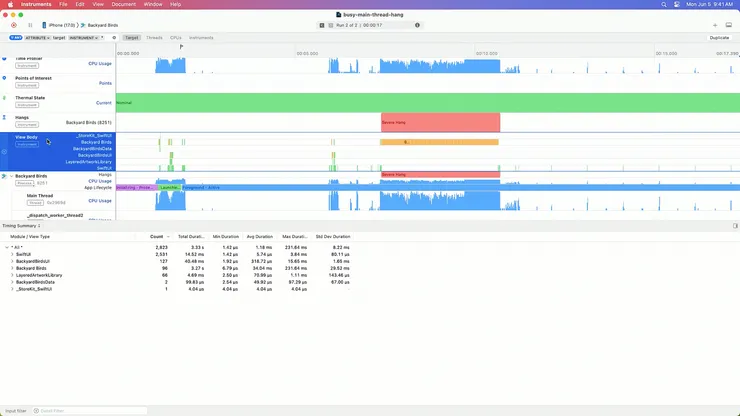740x416 pixels.
Task: Open the View menu
Action: (x=98, y=4)
